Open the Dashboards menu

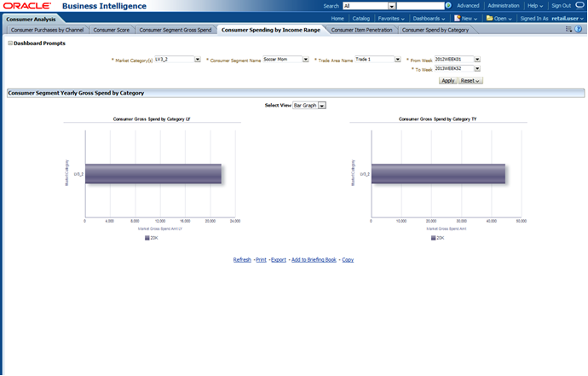(x=429, y=19)
